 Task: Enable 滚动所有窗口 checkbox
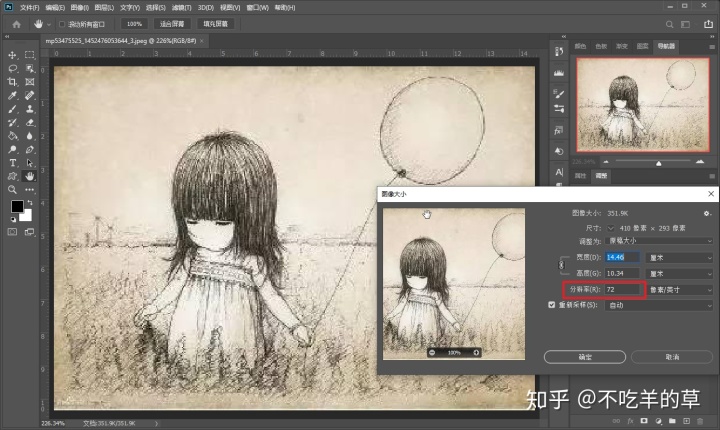62,24
